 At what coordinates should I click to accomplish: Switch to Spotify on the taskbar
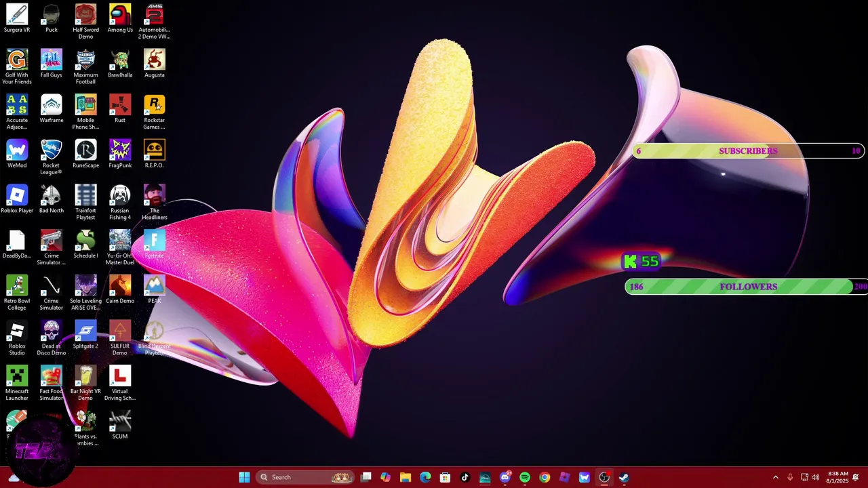tap(525, 477)
